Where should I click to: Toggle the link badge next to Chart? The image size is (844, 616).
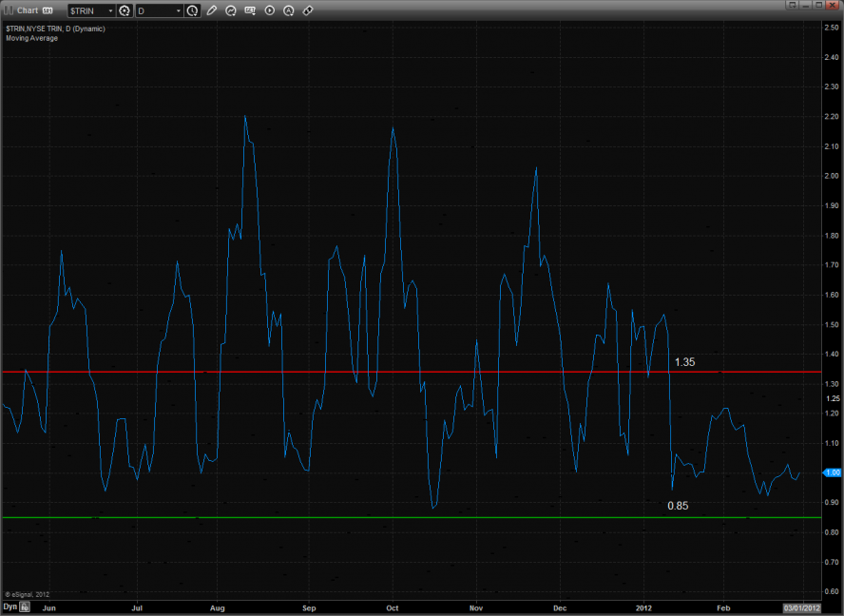(47, 10)
